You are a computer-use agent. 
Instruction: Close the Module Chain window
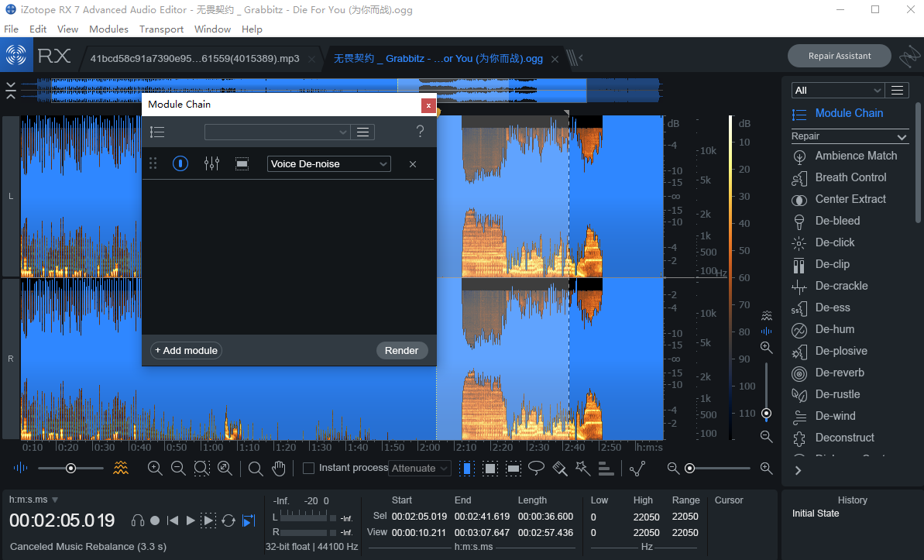[428, 105]
